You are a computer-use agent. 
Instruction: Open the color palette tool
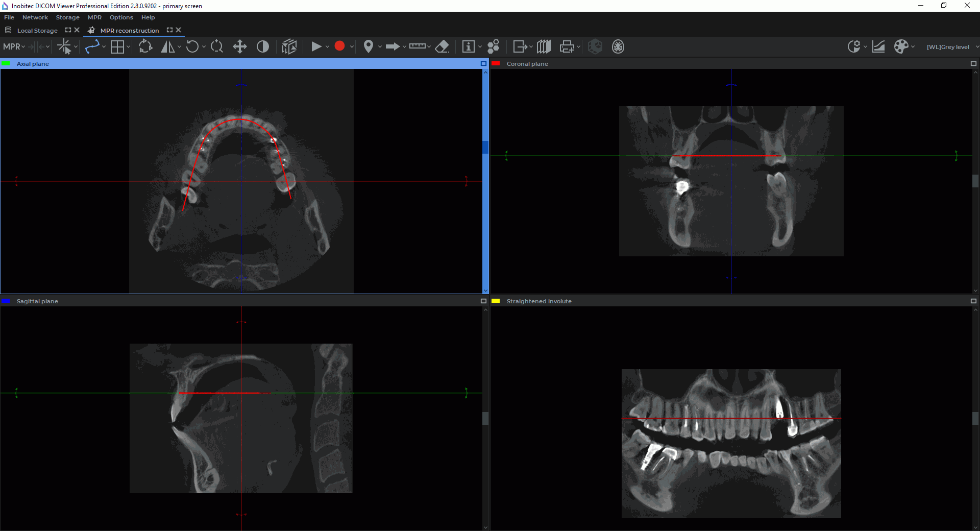tap(901, 47)
